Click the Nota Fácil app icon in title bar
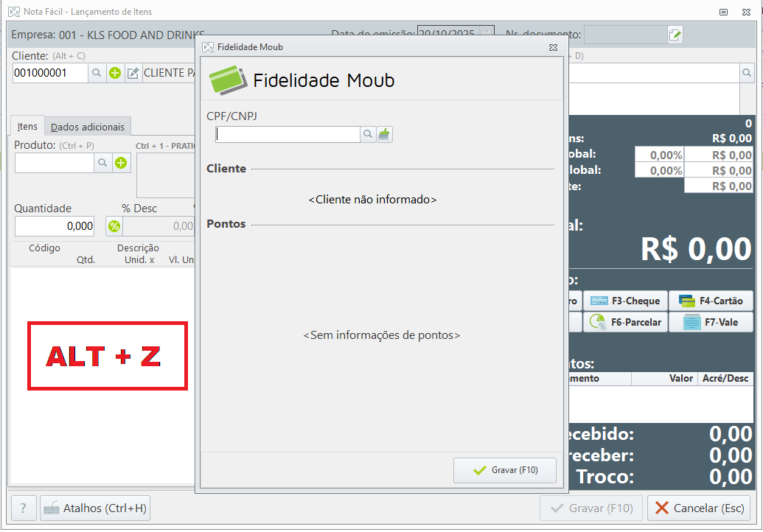 (14, 12)
